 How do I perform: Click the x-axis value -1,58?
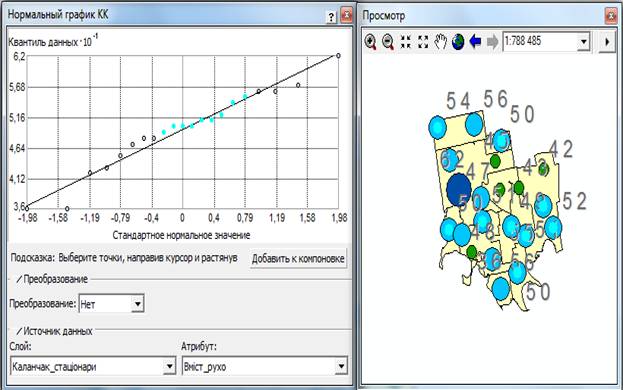click(58, 218)
